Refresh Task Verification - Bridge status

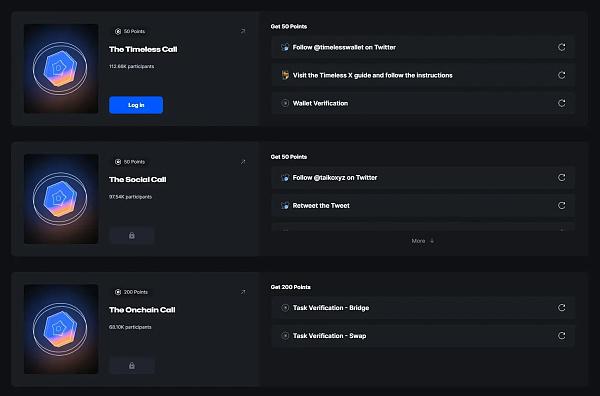(561, 308)
